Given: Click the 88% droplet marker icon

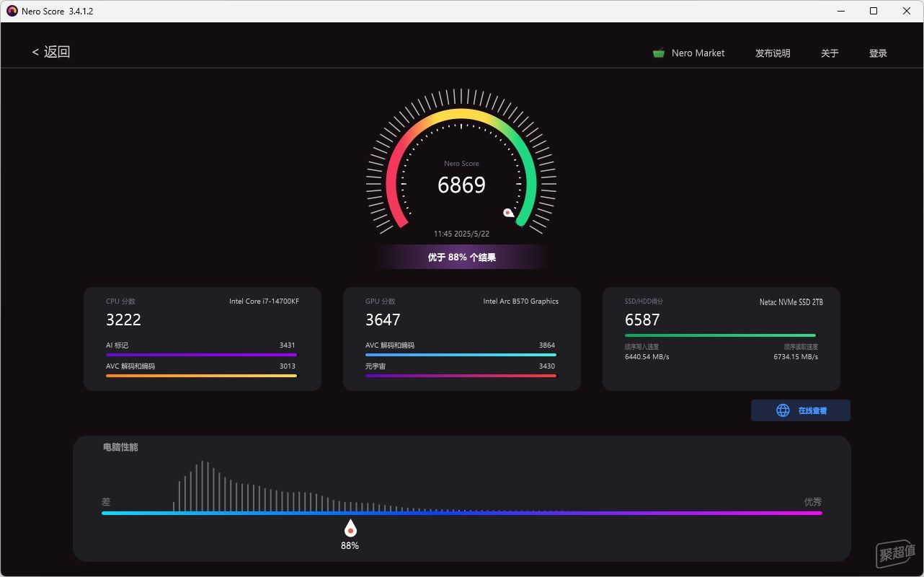Looking at the screenshot, I should tap(350, 528).
